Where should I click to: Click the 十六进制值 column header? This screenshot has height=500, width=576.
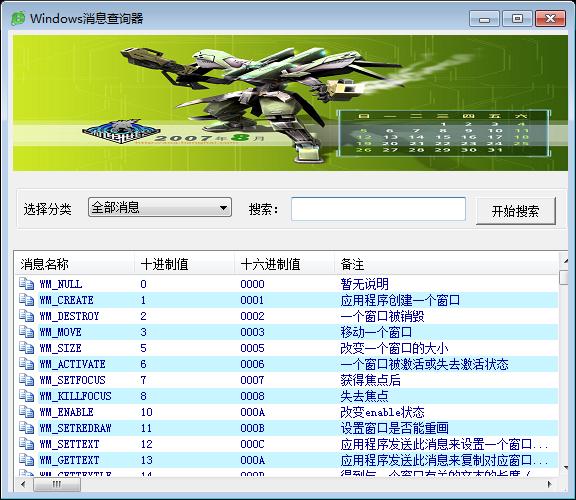284,264
